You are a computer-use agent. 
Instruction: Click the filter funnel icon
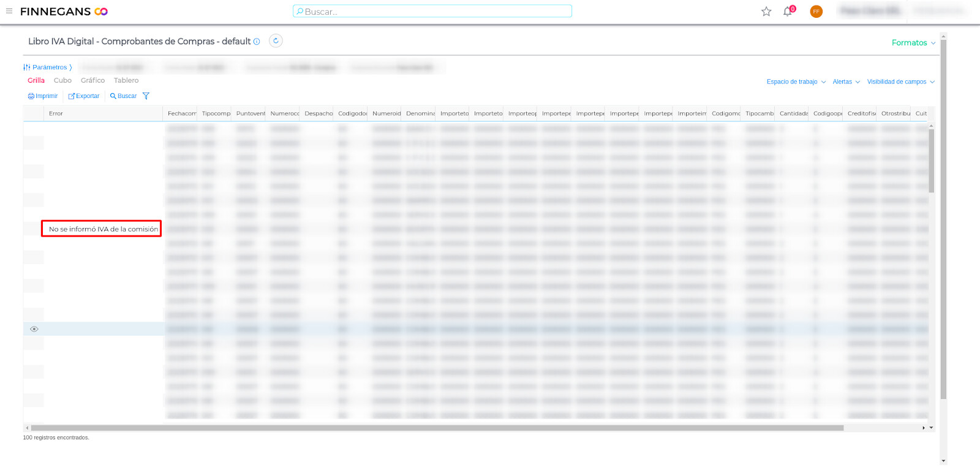coord(146,96)
